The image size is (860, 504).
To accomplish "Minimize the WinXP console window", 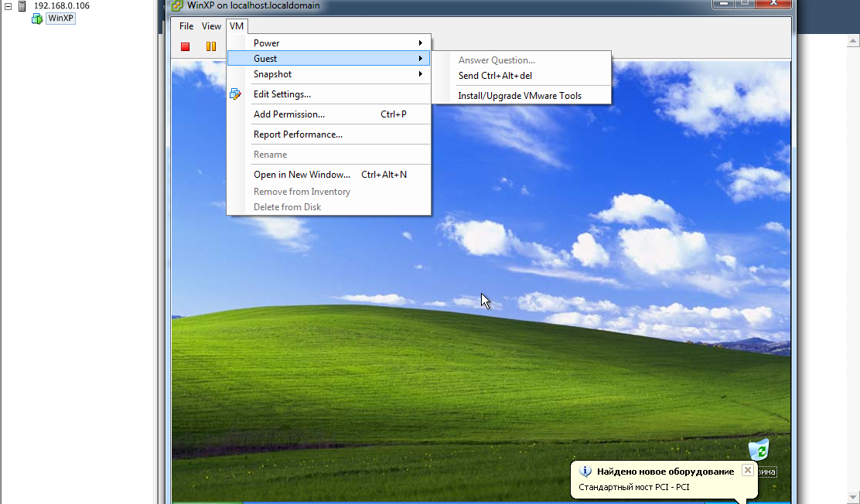I will tap(723, 3).
